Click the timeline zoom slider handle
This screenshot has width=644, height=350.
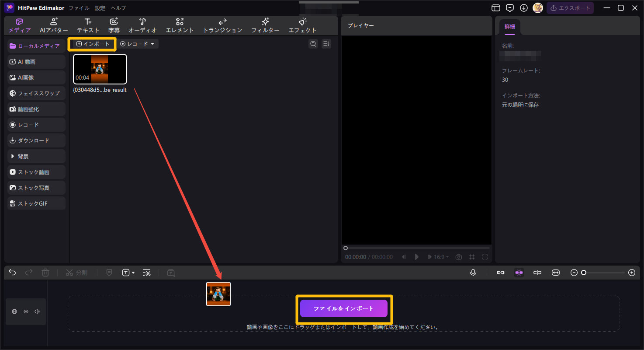tap(583, 273)
